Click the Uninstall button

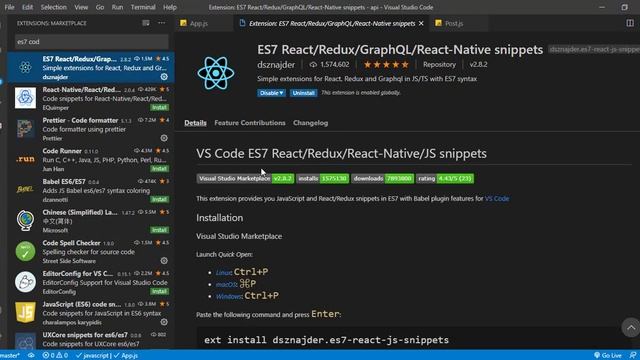[x=303, y=93]
